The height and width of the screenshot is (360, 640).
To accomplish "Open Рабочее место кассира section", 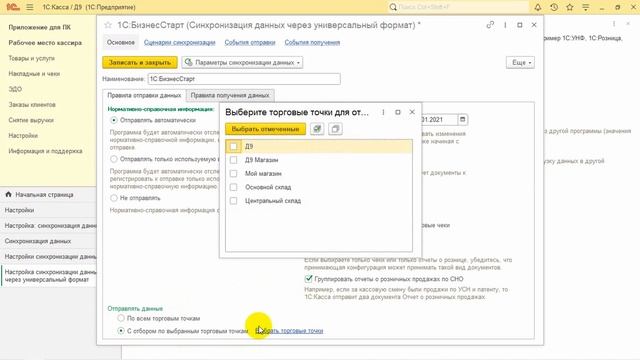I will coord(45,42).
